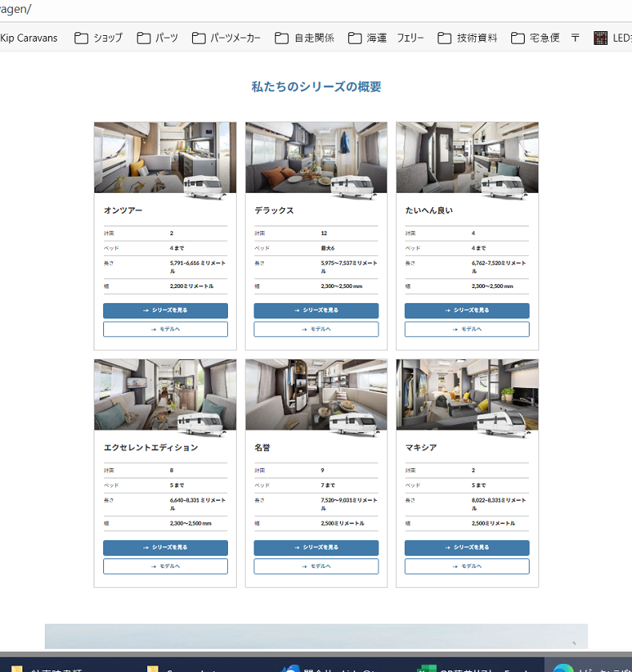Expand the 技術資料 bookmark folder
The width and height of the screenshot is (632, 672).
[467, 38]
